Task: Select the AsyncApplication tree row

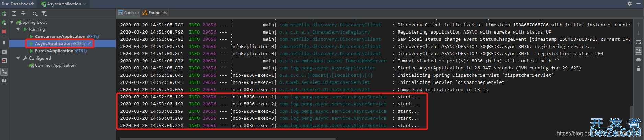Action: 62,43
